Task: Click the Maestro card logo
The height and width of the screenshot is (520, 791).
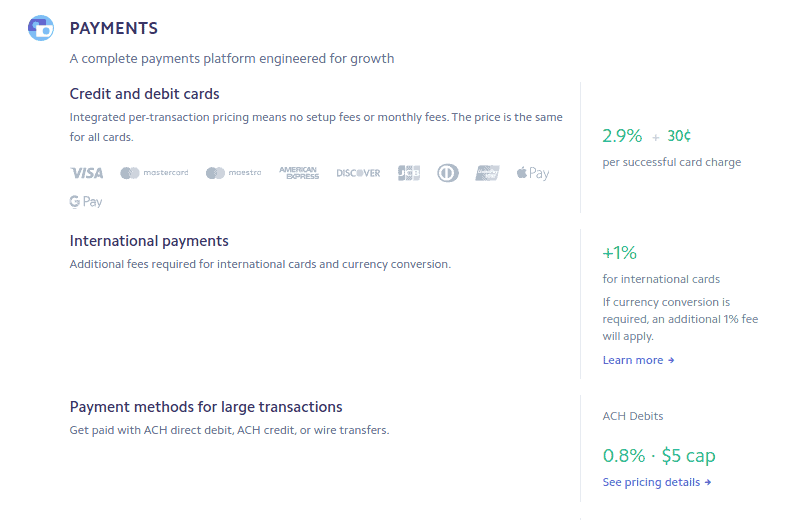Action: [234, 173]
